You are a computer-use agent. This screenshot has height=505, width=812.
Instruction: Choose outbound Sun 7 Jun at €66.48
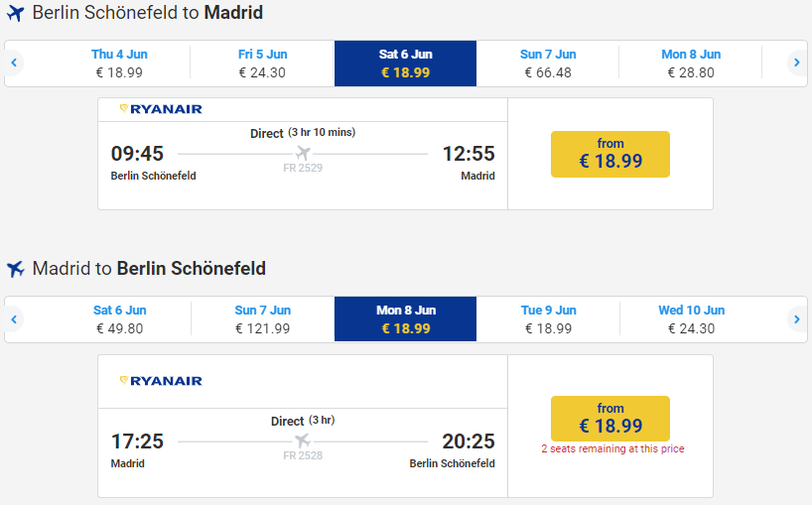click(548, 63)
